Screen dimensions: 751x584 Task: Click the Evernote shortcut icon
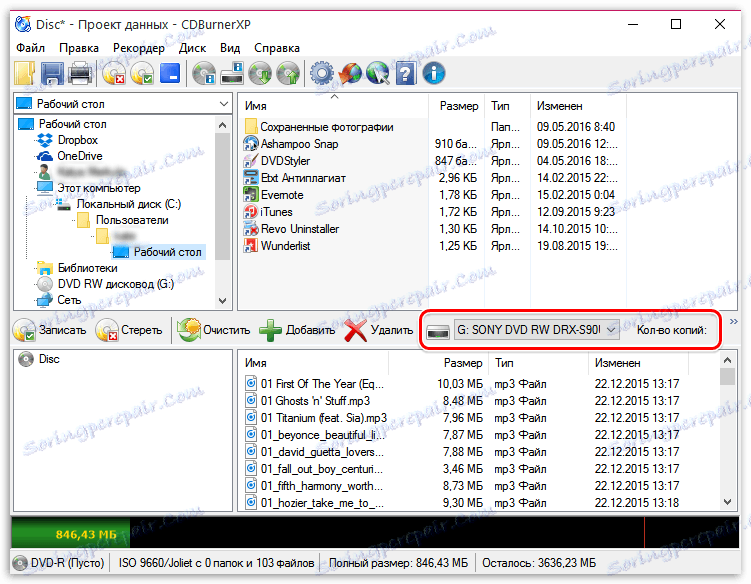250,195
